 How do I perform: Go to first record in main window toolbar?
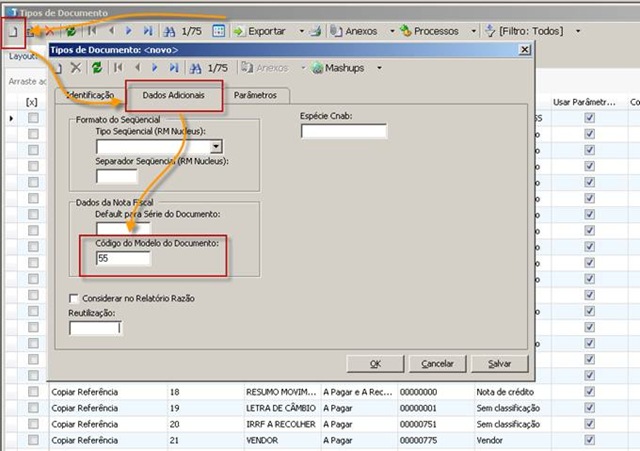pyautogui.click(x=92, y=31)
